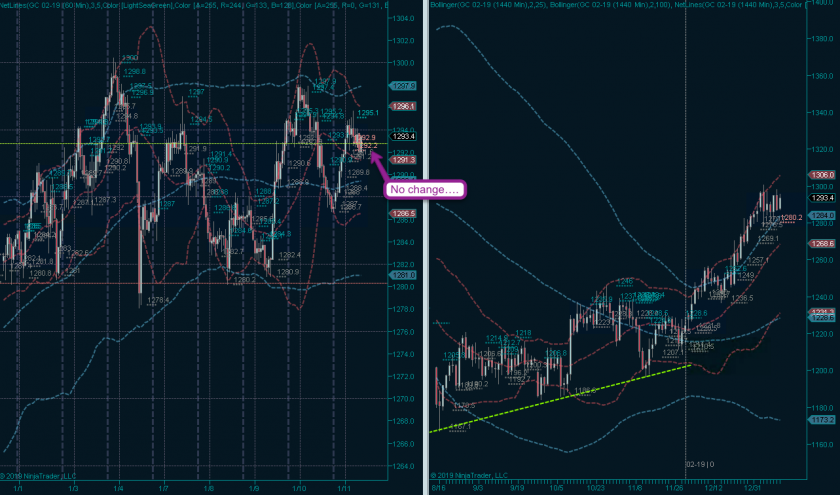Click the 1/11 date label on the time axis
This screenshot has height=495, width=840.
(344, 489)
